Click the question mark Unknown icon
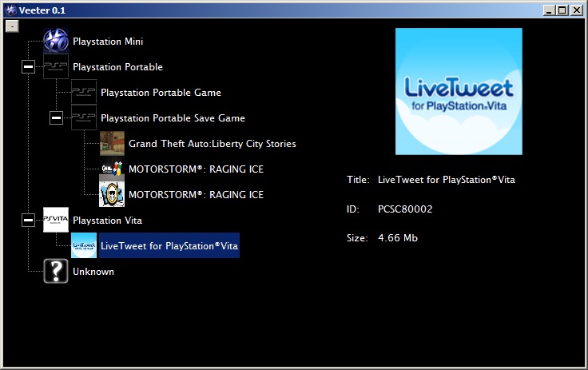Image resolution: width=588 pixels, height=370 pixels. coord(56,271)
